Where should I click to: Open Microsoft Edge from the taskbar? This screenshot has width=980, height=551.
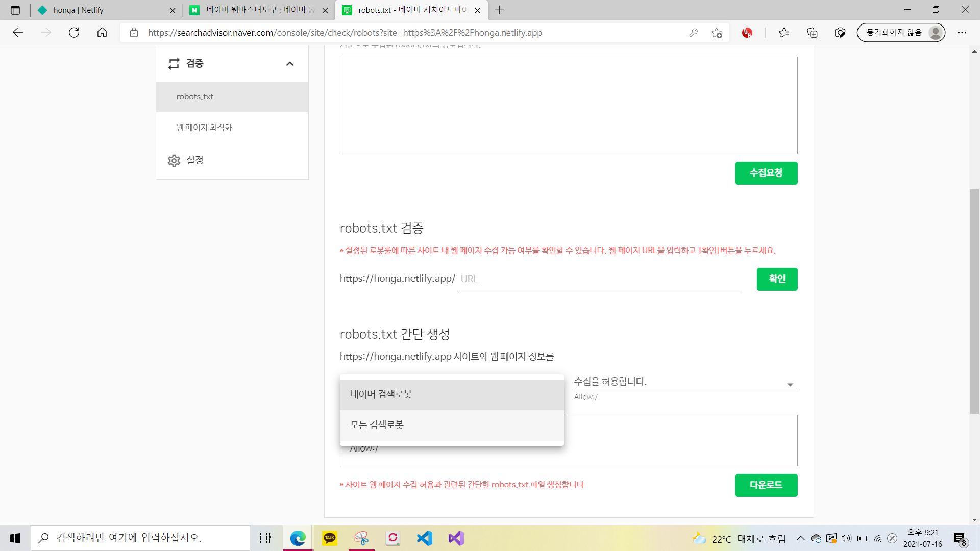(x=298, y=538)
